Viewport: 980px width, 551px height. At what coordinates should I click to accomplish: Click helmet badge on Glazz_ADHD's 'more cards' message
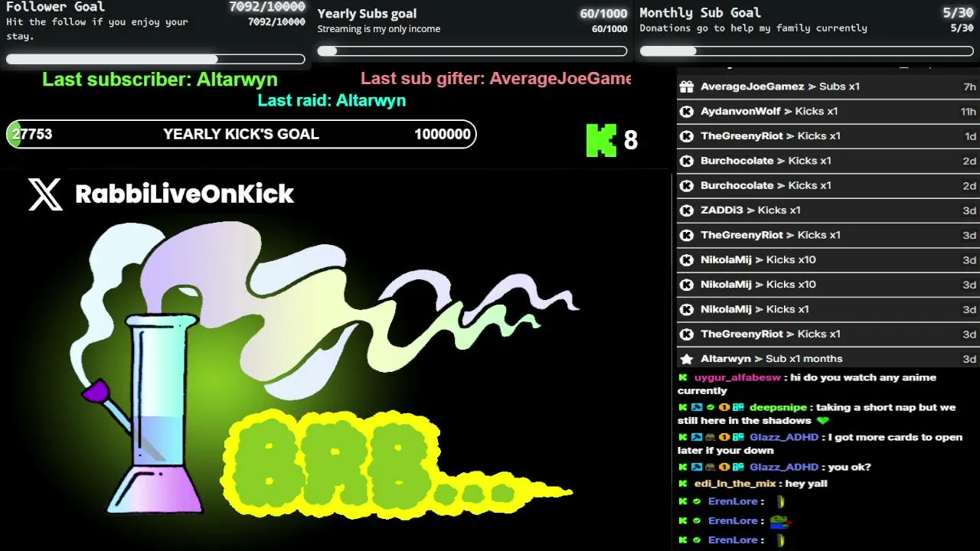pos(710,437)
